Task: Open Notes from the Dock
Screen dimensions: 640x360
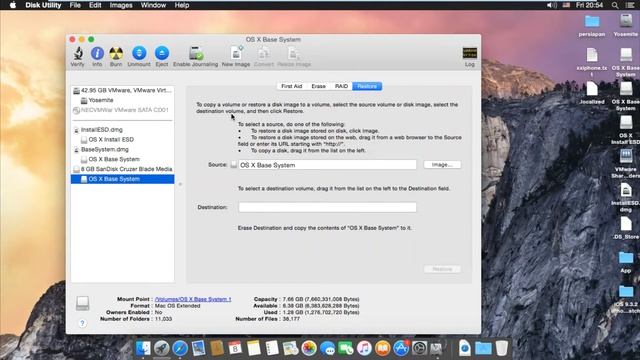Action: 253,348
